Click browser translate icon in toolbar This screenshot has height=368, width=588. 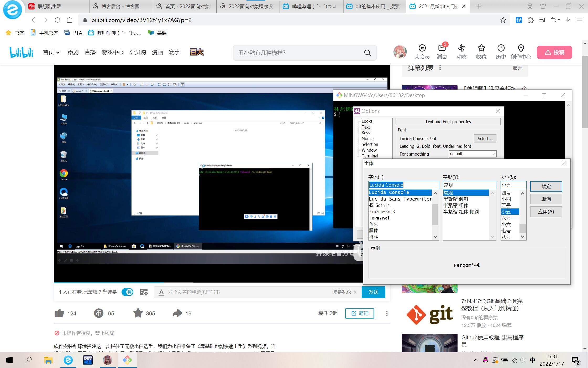coord(519,20)
